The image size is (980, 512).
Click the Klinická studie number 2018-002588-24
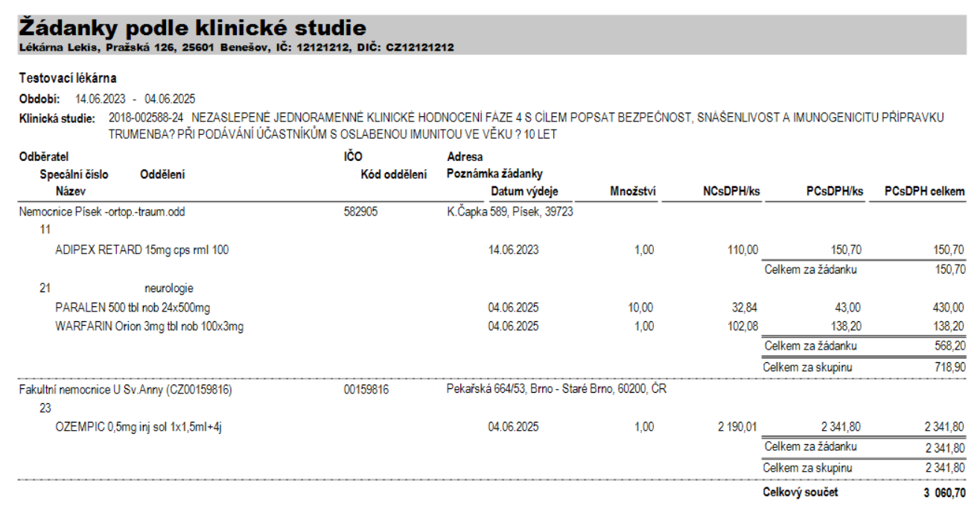(146, 118)
